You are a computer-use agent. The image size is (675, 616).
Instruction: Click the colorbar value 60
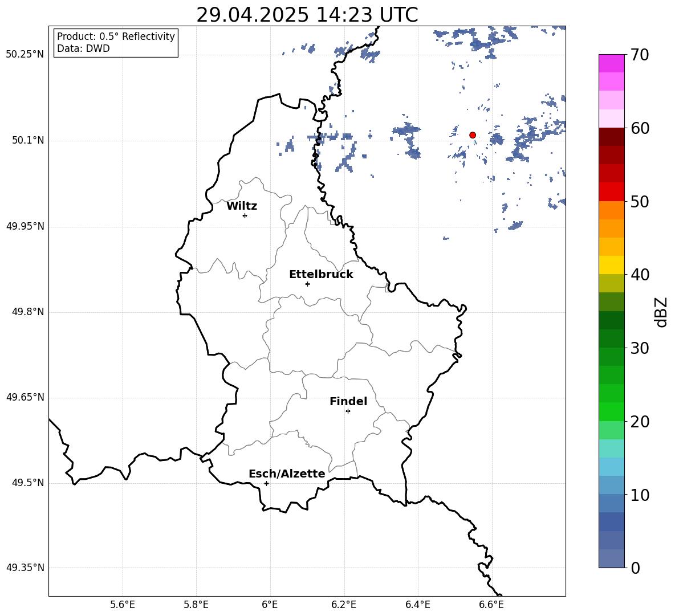coord(640,128)
